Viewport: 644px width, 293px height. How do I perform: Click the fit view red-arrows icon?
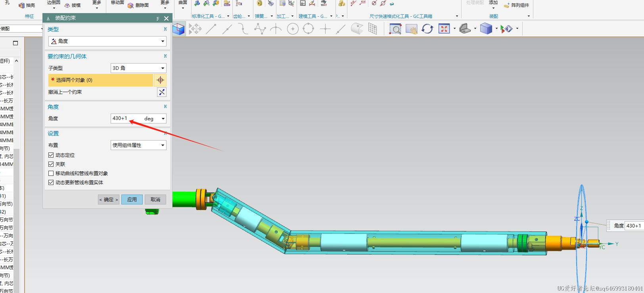444,29
